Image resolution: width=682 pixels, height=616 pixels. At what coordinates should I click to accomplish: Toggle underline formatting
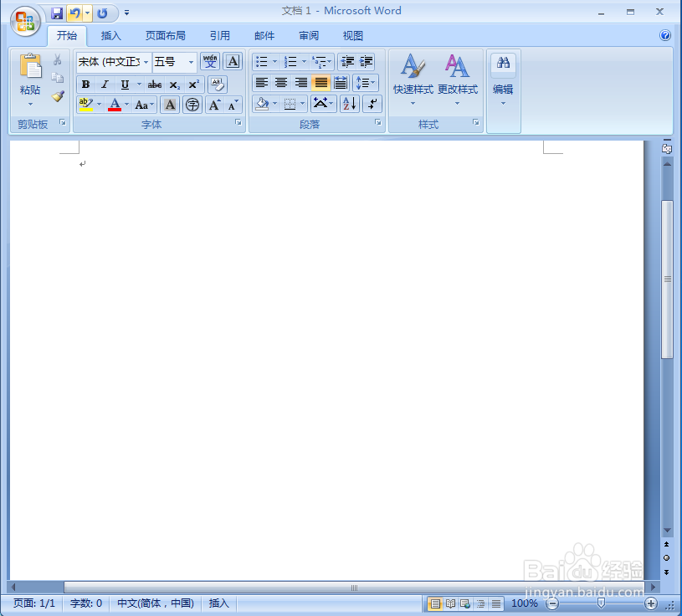pyautogui.click(x=125, y=85)
